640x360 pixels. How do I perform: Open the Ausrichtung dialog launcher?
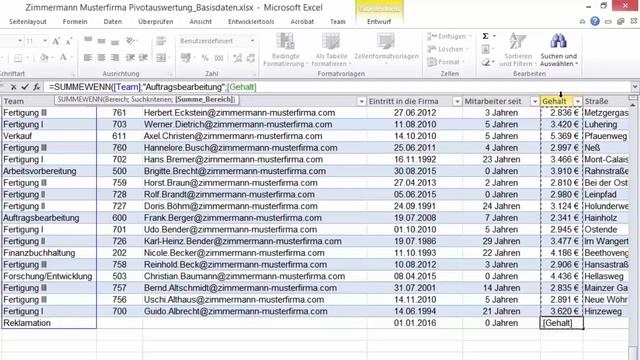[171, 74]
